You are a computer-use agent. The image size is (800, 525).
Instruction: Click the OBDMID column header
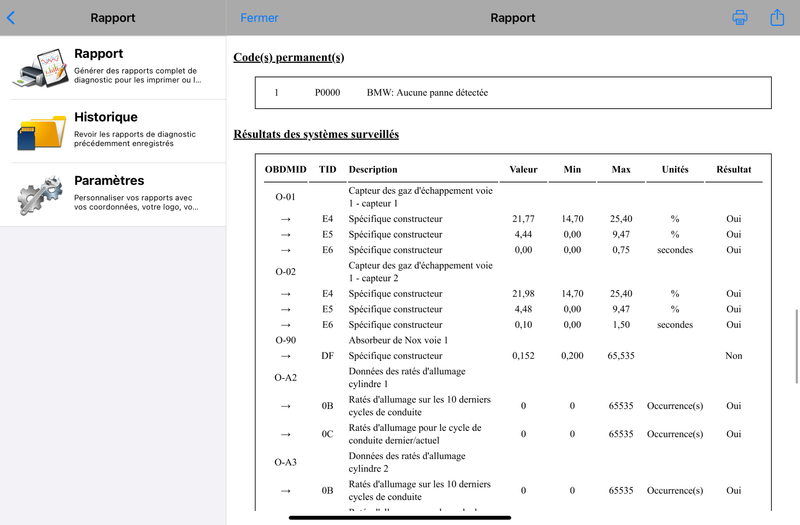pyautogui.click(x=285, y=169)
